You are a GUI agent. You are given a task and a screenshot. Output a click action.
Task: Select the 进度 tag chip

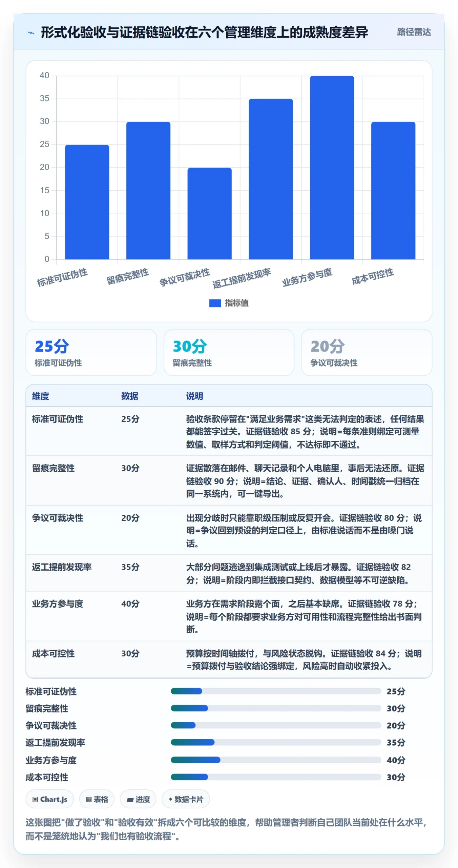pyautogui.click(x=138, y=800)
